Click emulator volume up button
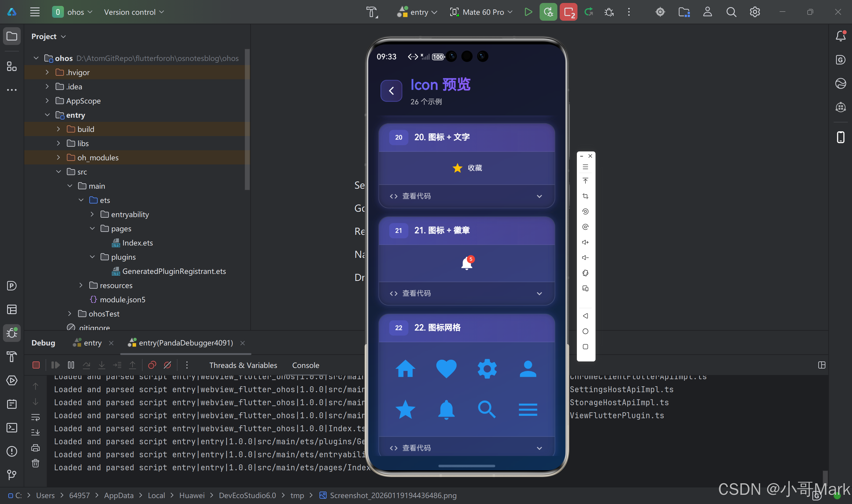The height and width of the screenshot is (504, 852). tap(585, 242)
